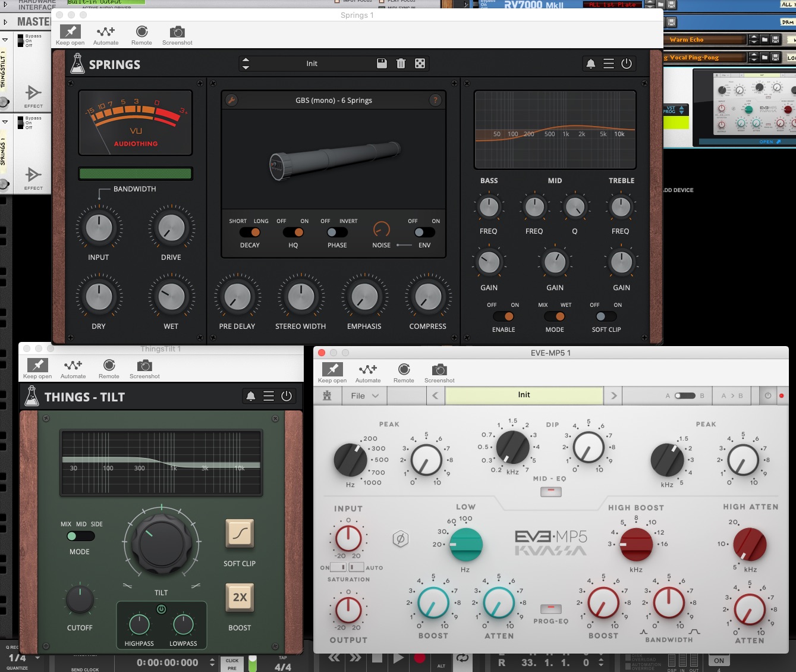The width and height of the screenshot is (796, 672).
Task: Toggle Springs PHASE invert switch
Action: click(x=337, y=233)
